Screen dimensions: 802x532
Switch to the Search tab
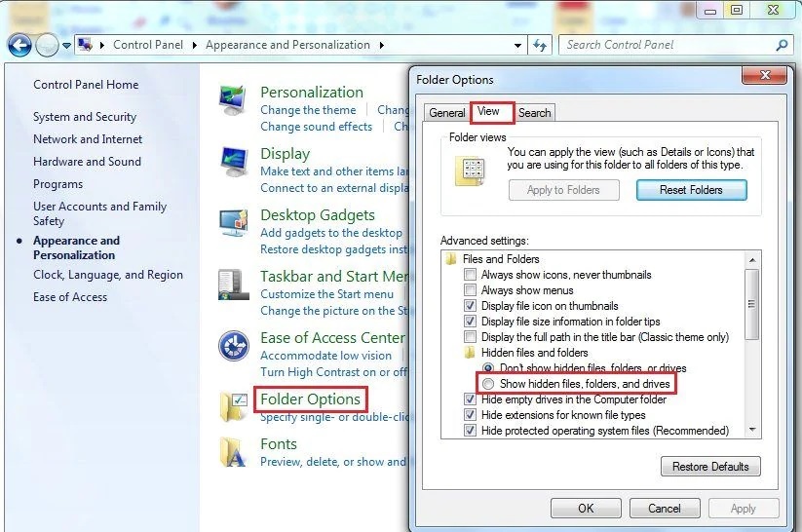point(534,113)
